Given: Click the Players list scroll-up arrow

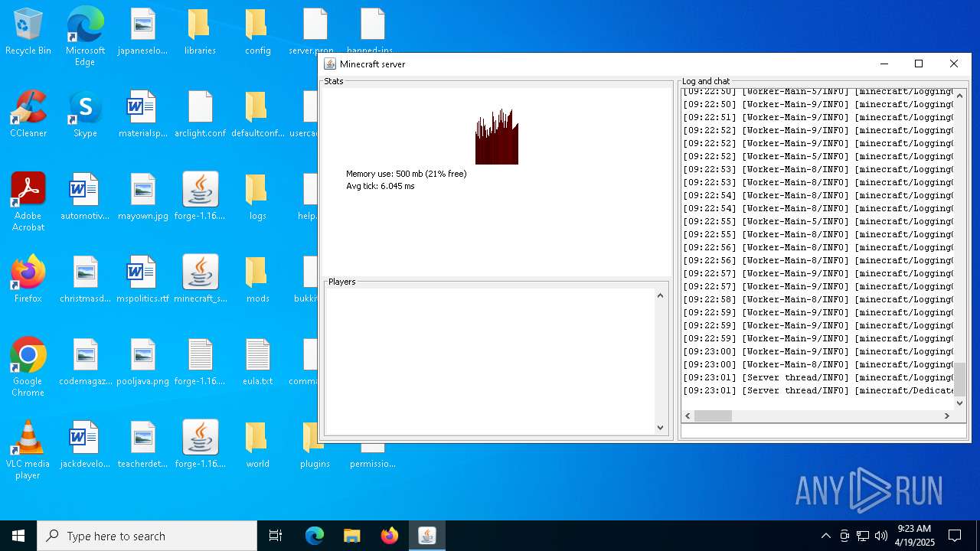Looking at the screenshot, I should click(660, 295).
